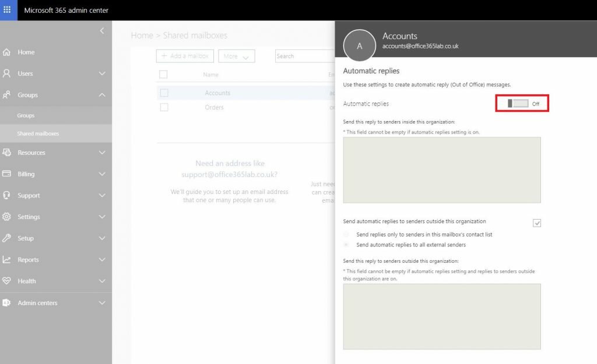Click the Groups people icon
Image resolution: width=597 pixels, height=364 pixels.
point(6,95)
